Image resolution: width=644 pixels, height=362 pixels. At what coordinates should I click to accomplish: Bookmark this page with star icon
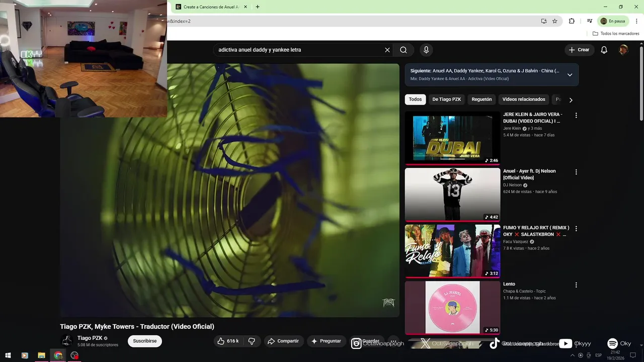coord(555,21)
